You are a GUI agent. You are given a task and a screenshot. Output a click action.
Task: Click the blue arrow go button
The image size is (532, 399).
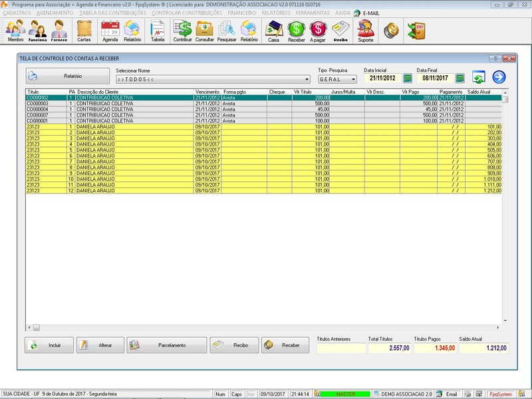pyautogui.click(x=499, y=77)
